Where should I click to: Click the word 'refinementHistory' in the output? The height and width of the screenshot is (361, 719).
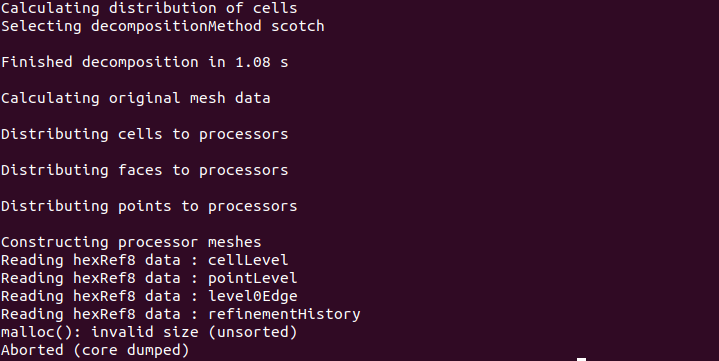pos(284,314)
